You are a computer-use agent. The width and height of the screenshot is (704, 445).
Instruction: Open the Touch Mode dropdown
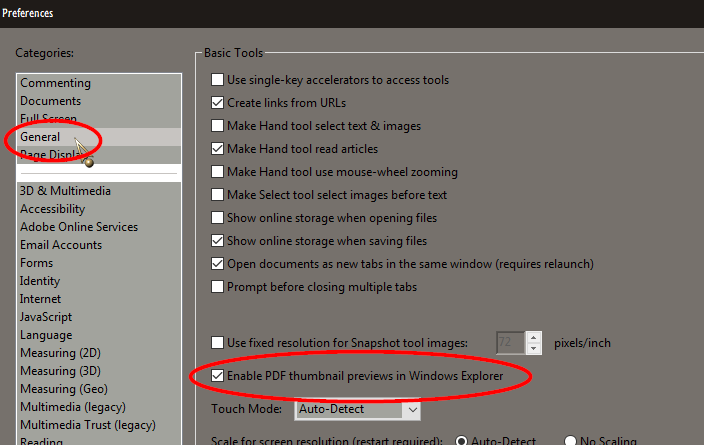tap(357, 410)
